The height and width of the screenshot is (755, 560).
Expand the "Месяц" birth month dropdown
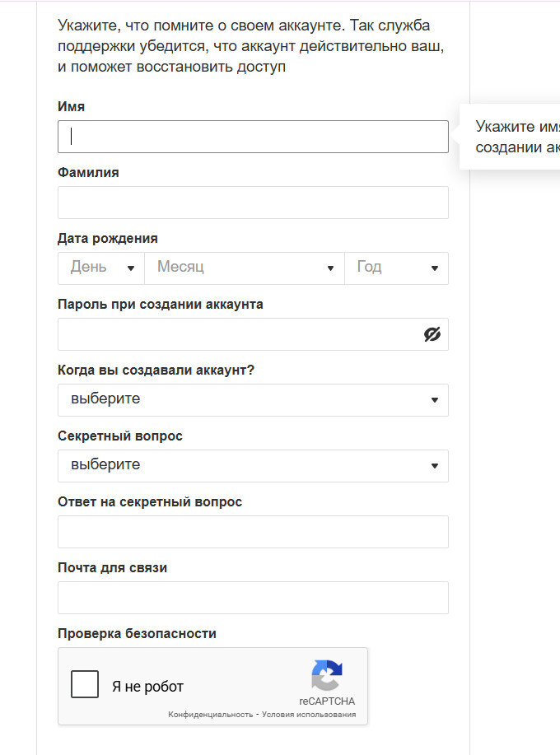pyautogui.click(x=245, y=268)
